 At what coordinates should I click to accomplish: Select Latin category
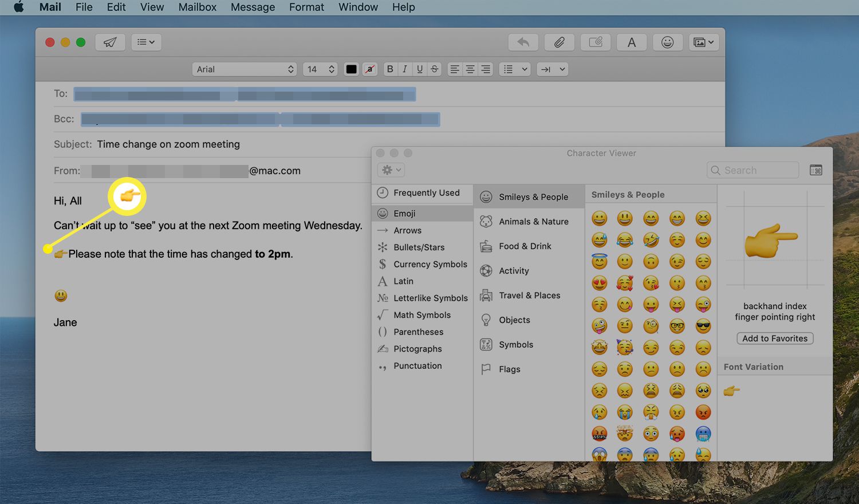click(x=423, y=281)
